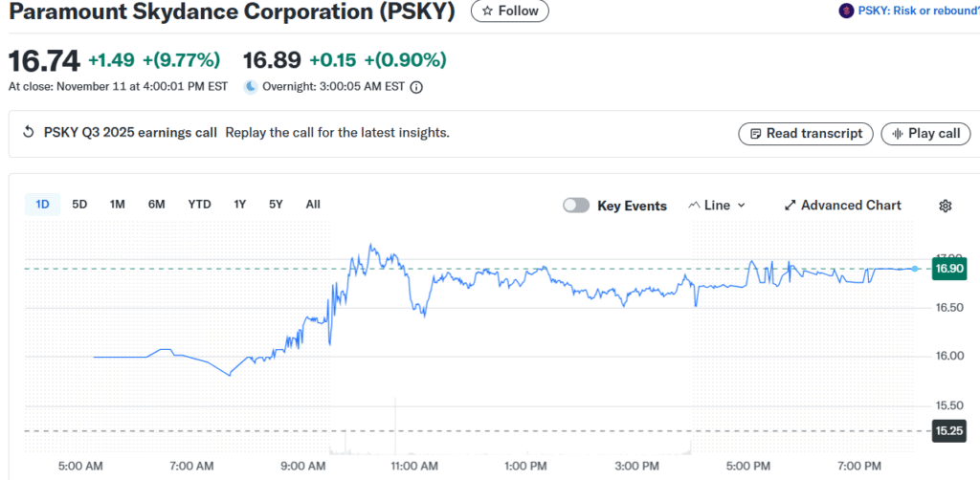Select the 1D time range tab
Image resolution: width=980 pixels, height=480 pixels.
click(42, 204)
